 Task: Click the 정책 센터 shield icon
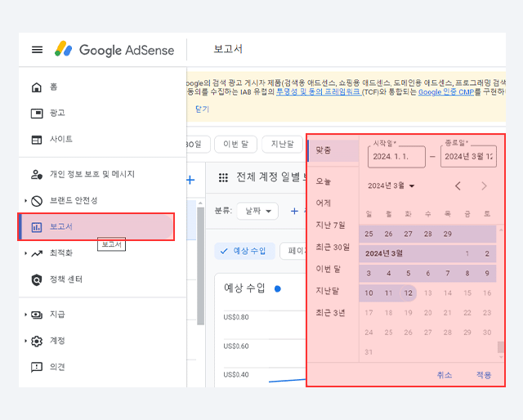tap(37, 279)
